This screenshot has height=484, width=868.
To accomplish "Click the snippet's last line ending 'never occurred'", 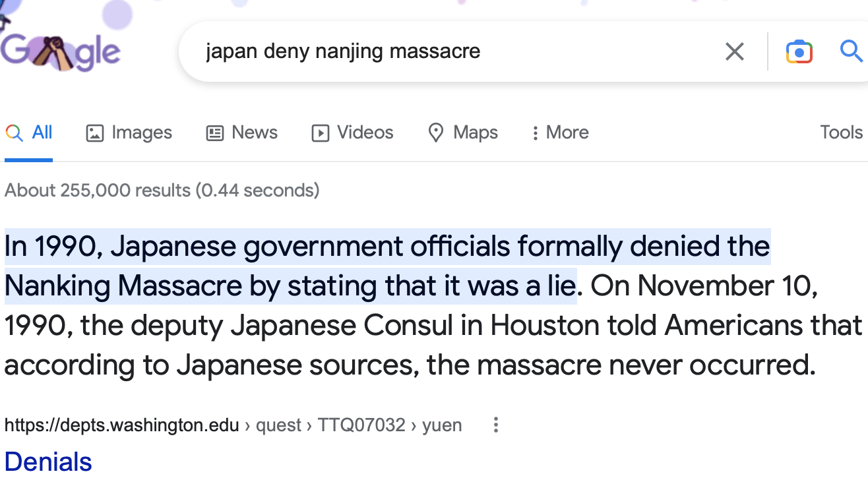I will coord(409,365).
